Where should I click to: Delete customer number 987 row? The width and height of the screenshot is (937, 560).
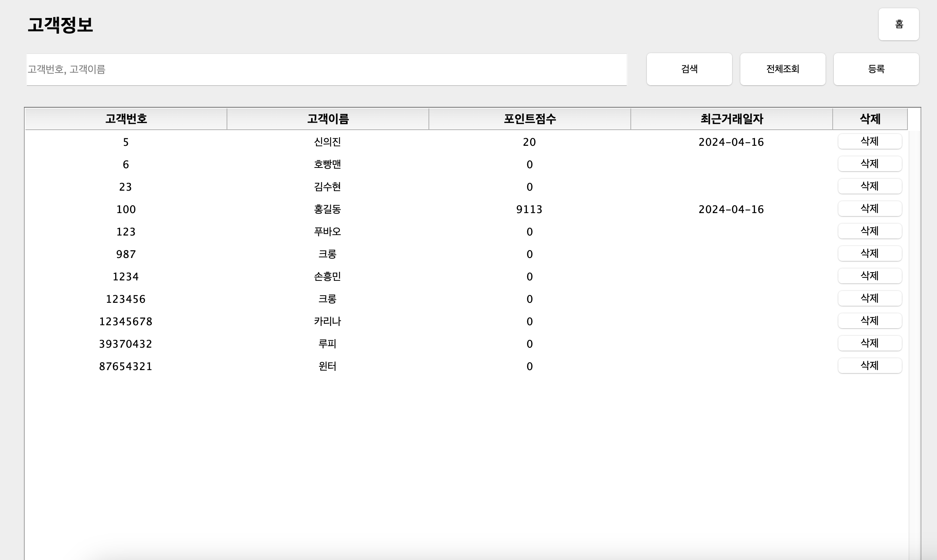869,253
